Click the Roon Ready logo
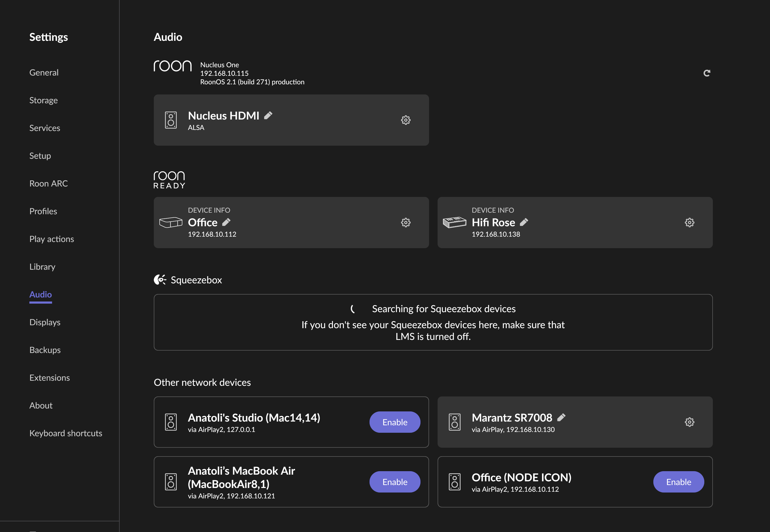The width and height of the screenshot is (770, 532). (170, 180)
